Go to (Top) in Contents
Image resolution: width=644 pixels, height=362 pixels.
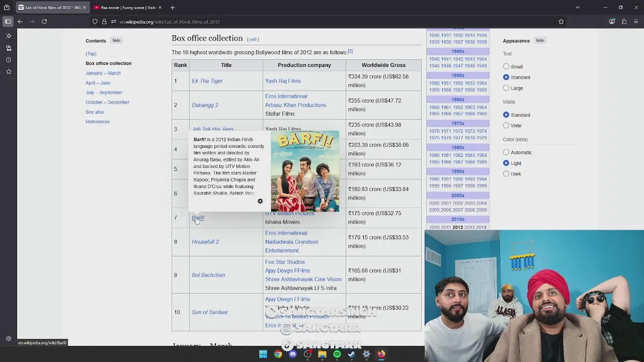(91, 54)
